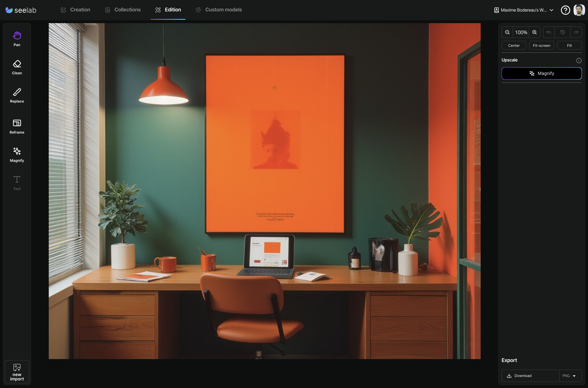Click the 100% zoom level field
Image resolution: width=588 pixels, height=388 pixels.
521,32
